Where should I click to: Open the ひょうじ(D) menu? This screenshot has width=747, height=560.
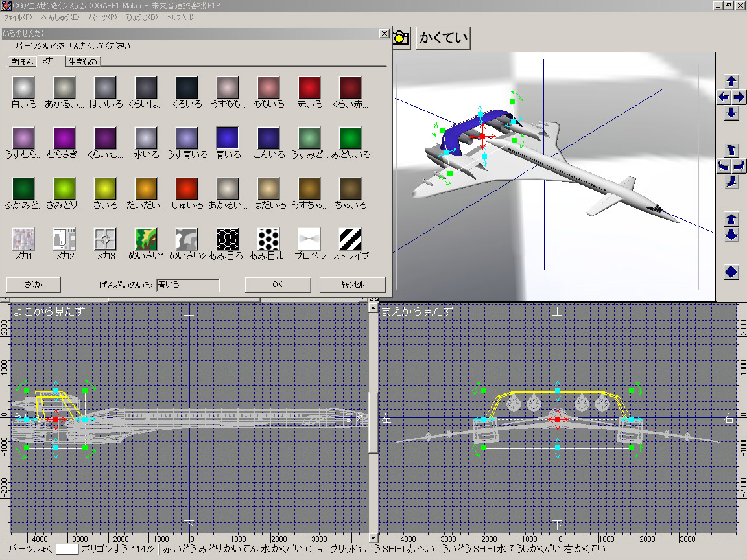point(141,17)
